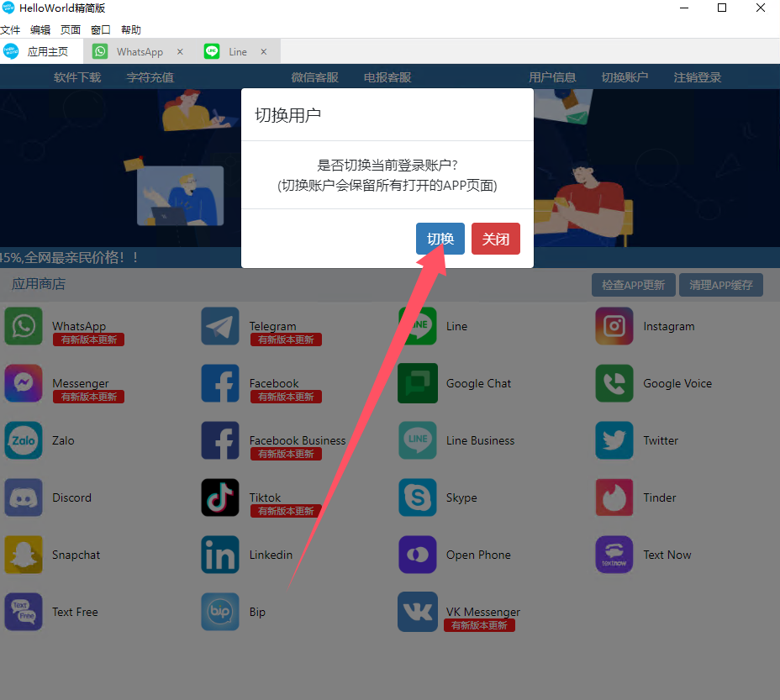Viewport: 780px width, 700px height.
Task: Open the Instagram app icon
Action: [614, 326]
